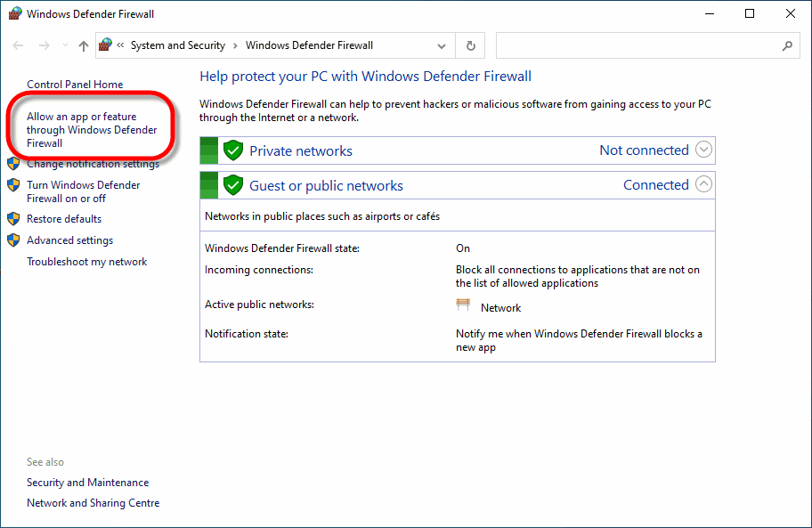The height and width of the screenshot is (528, 812).
Task: Click the Refresh button beside address bar
Action: 470,45
